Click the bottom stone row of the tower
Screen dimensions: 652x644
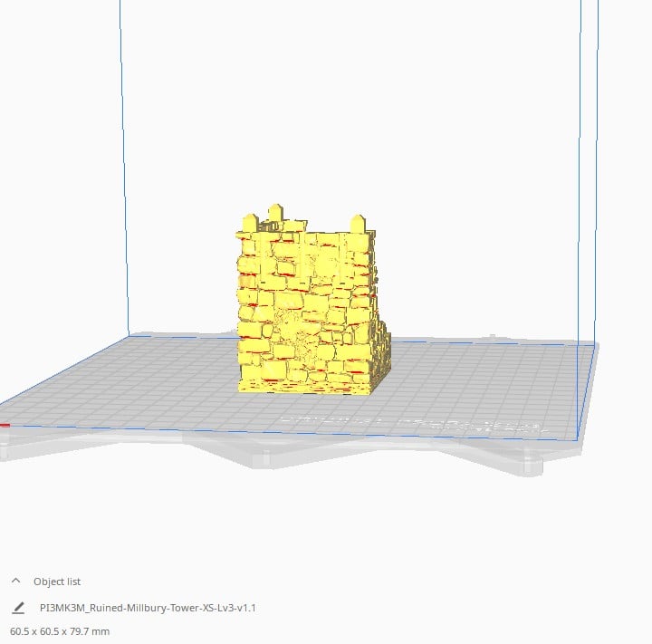coord(303,383)
